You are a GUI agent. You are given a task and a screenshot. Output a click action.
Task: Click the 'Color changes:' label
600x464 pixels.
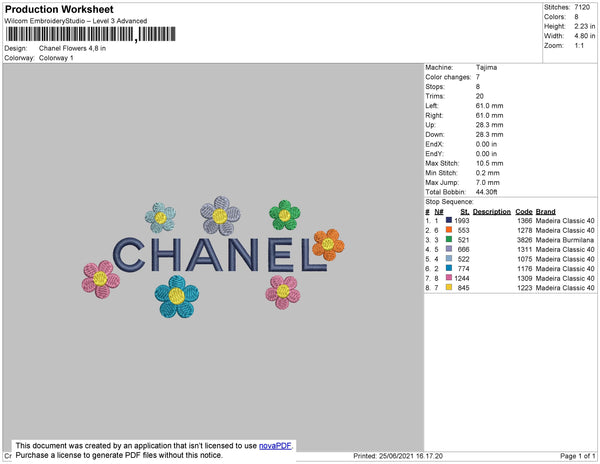tap(448, 77)
